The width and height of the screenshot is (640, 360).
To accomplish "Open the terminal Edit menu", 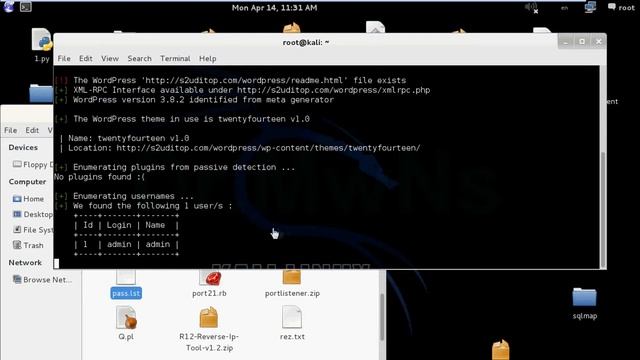I will pos(86,58).
